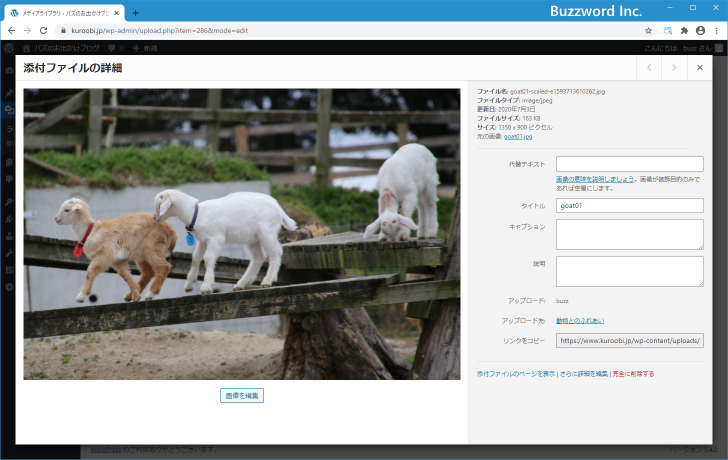
Task: Bookmark this page with the star icon
Action: [x=648, y=31]
